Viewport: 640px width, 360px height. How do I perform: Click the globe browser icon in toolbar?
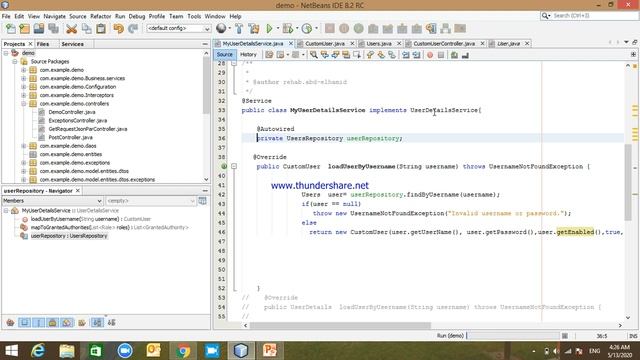[221, 28]
